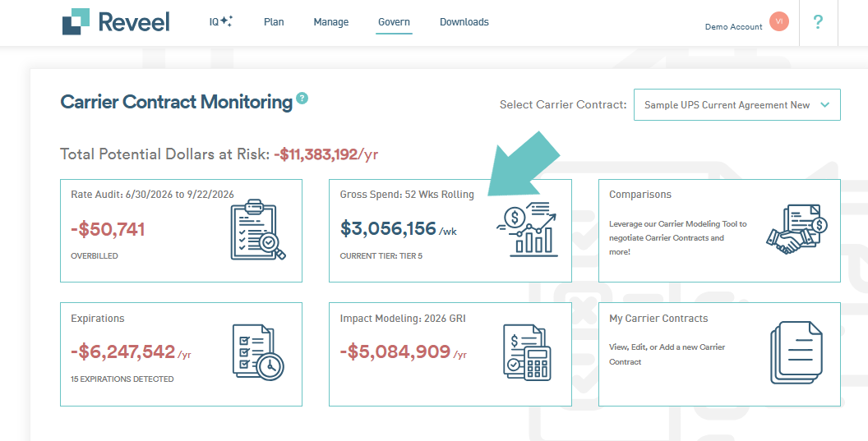The height and width of the screenshot is (441, 868).
Task: Click the Impact Modeling calculator invoice icon
Action: point(528,352)
